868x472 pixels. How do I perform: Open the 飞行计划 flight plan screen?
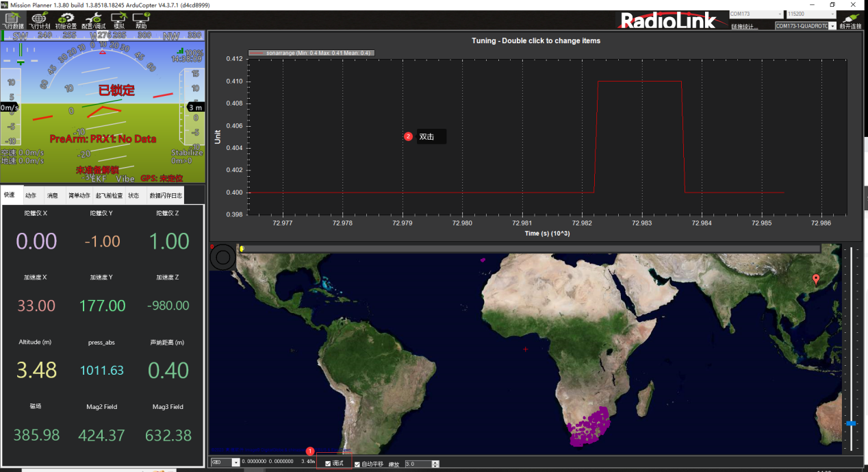[x=39, y=21]
